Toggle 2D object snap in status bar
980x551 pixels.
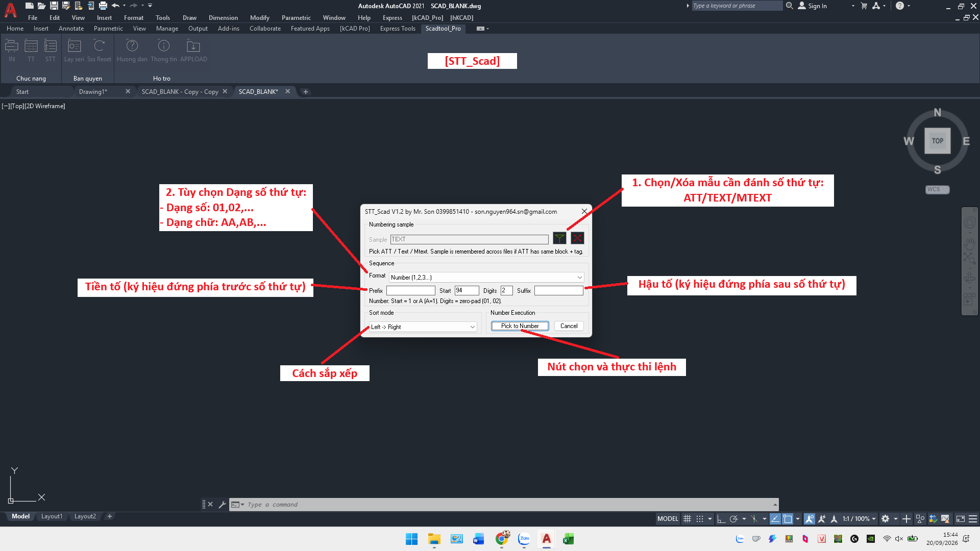click(x=788, y=519)
